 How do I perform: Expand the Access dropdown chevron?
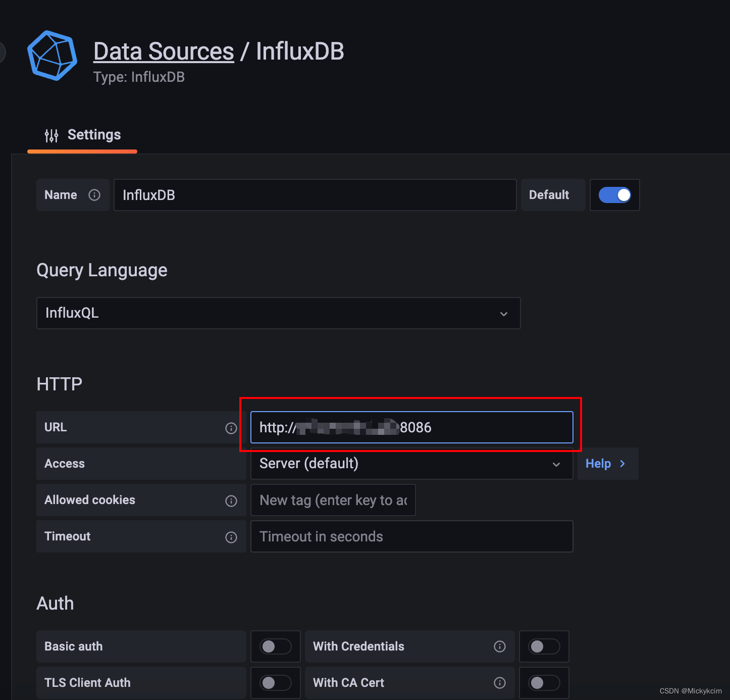click(556, 464)
